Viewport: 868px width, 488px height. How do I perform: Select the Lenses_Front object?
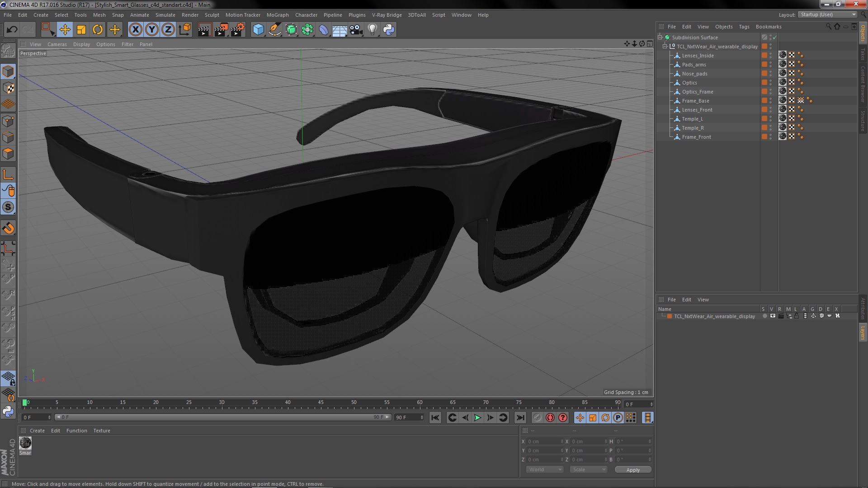697,110
